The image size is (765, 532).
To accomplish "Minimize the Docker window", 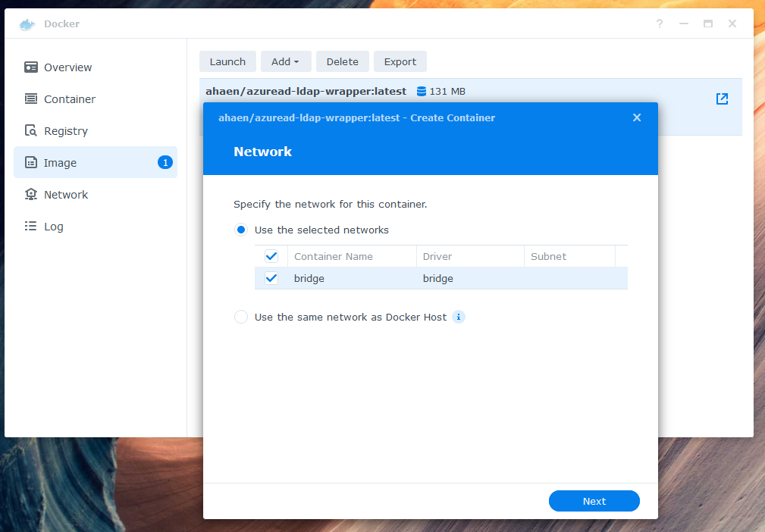I will (684, 23).
